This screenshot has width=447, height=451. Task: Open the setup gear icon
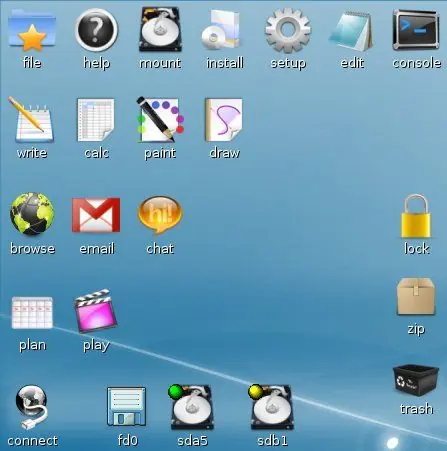point(288,31)
